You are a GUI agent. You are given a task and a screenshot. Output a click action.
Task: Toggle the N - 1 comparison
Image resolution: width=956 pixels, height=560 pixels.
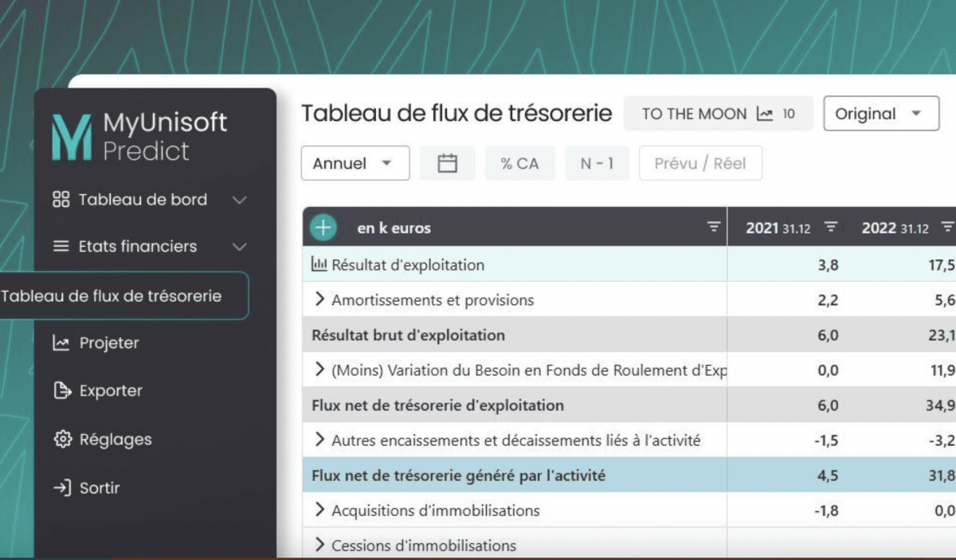[x=597, y=163]
